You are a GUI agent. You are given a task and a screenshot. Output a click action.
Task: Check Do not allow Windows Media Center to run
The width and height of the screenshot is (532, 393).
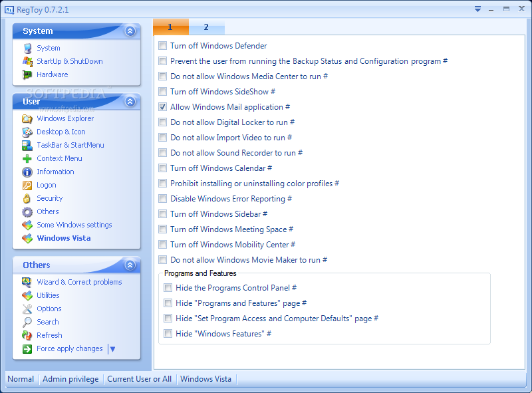163,76
